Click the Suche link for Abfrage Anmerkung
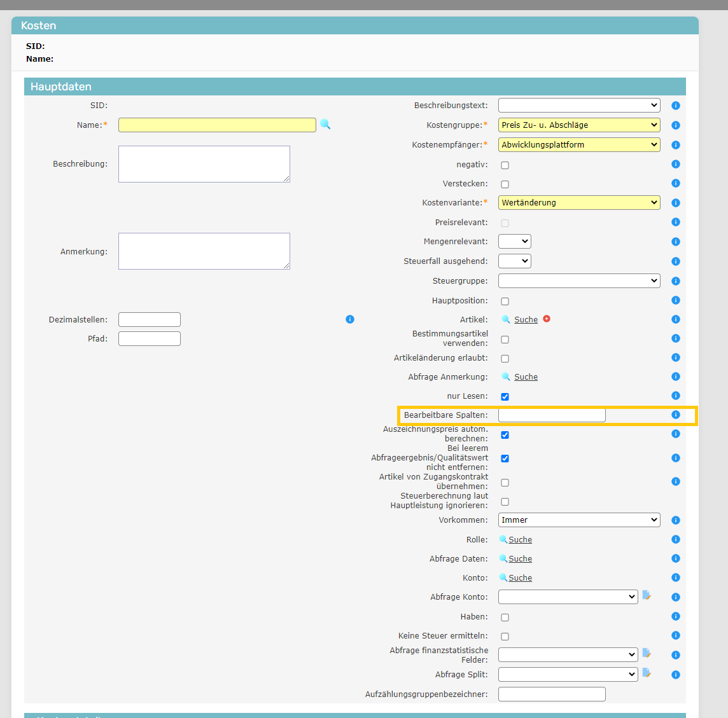The image size is (728, 718). tap(526, 377)
